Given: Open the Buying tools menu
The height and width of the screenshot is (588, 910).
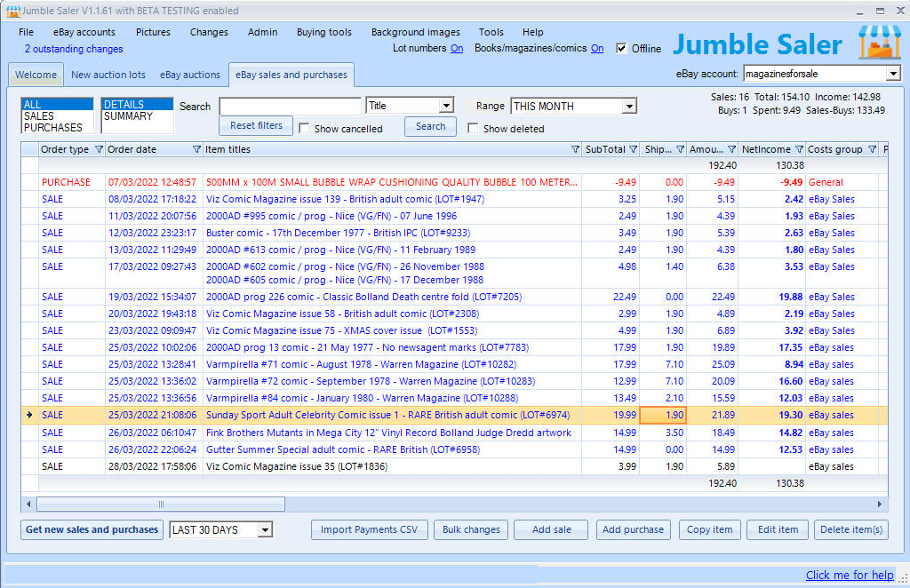Looking at the screenshot, I should (324, 33).
